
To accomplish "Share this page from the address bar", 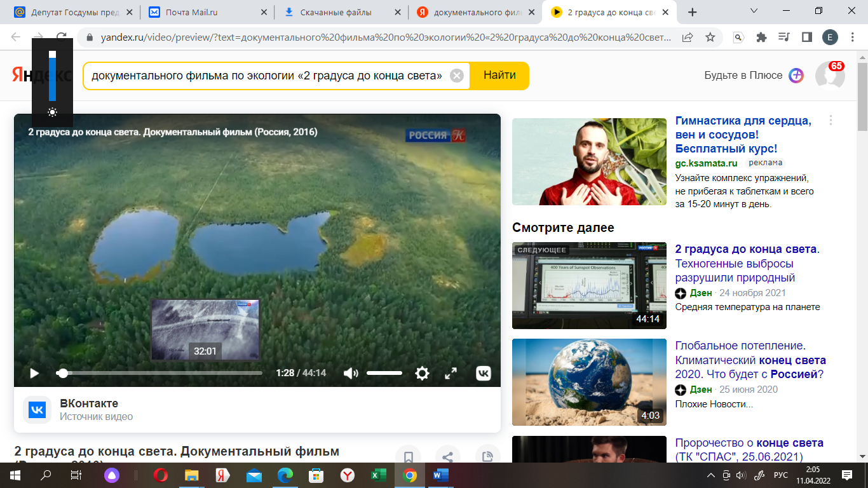I will click(688, 37).
